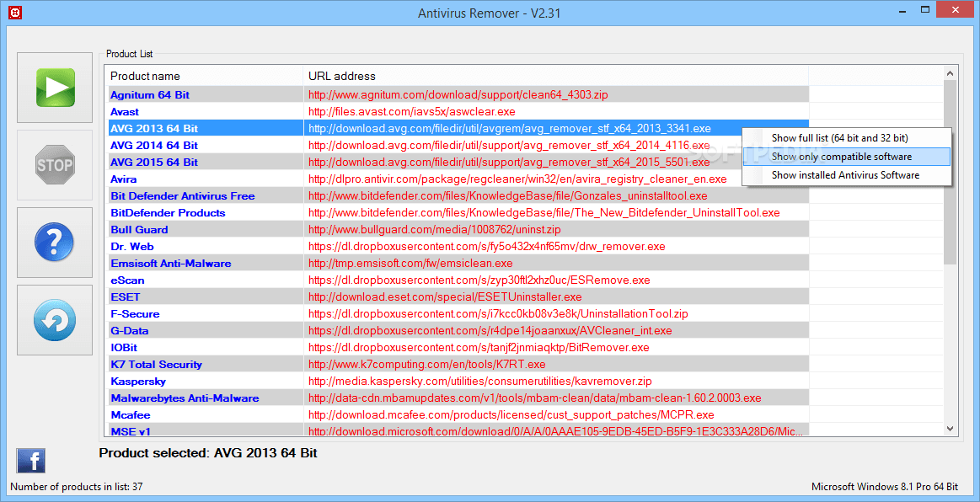Click the application icon in the title bar
The width and height of the screenshot is (980, 502).
pyautogui.click(x=13, y=13)
